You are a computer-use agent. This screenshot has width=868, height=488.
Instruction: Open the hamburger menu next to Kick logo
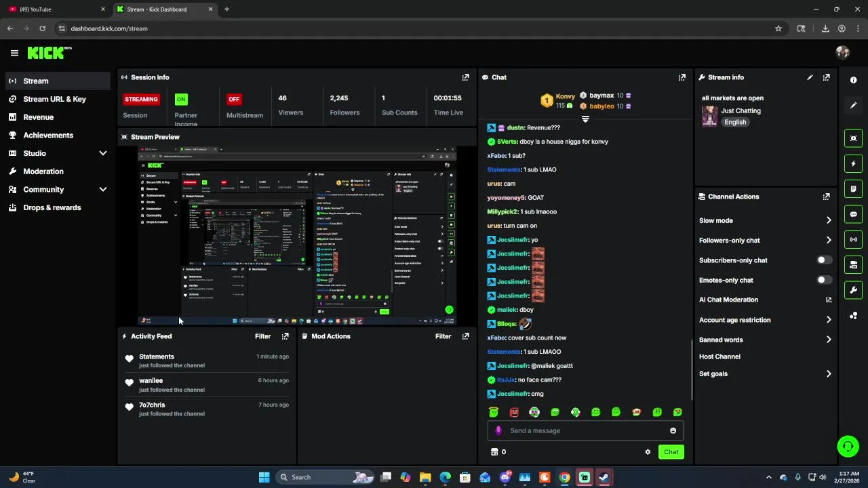click(x=14, y=53)
